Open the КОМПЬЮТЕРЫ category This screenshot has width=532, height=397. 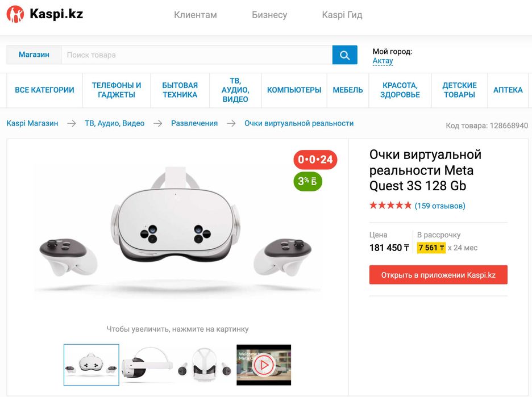coord(294,90)
